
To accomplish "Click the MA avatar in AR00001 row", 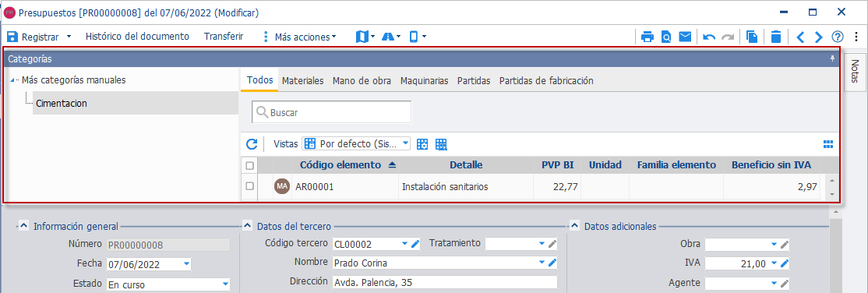I will click(282, 187).
